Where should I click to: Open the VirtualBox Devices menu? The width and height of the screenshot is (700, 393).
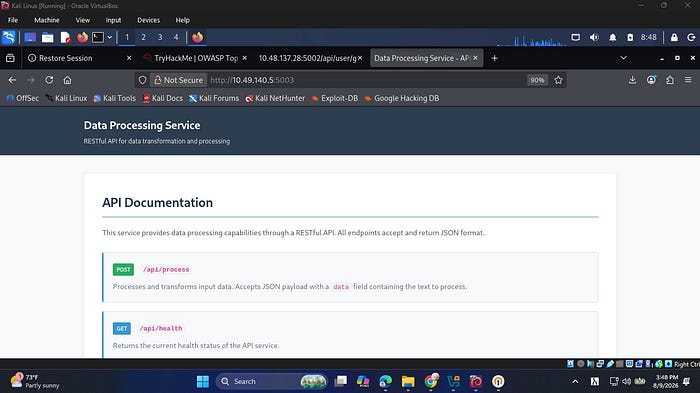pos(148,20)
